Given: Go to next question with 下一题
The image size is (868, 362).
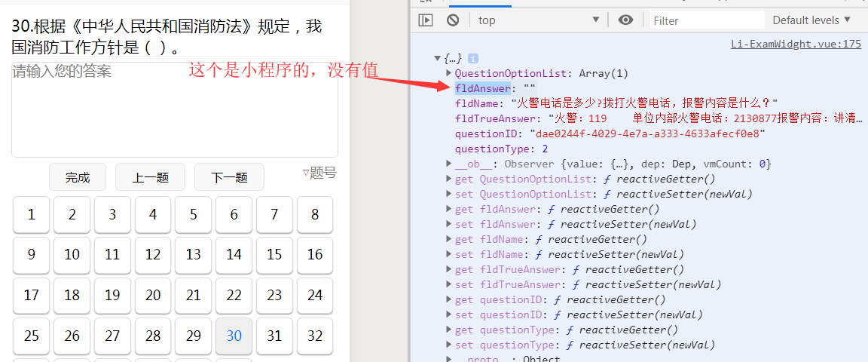Looking at the screenshot, I should click(229, 178).
